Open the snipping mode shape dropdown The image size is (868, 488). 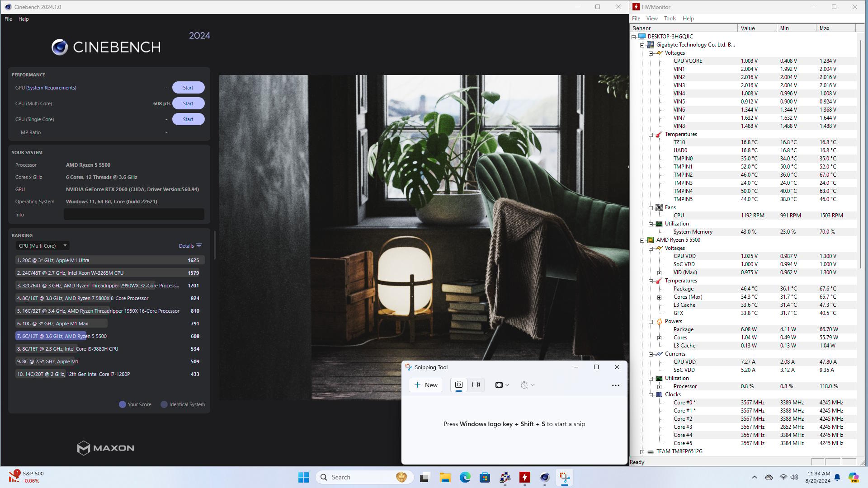tap(502, 385)
